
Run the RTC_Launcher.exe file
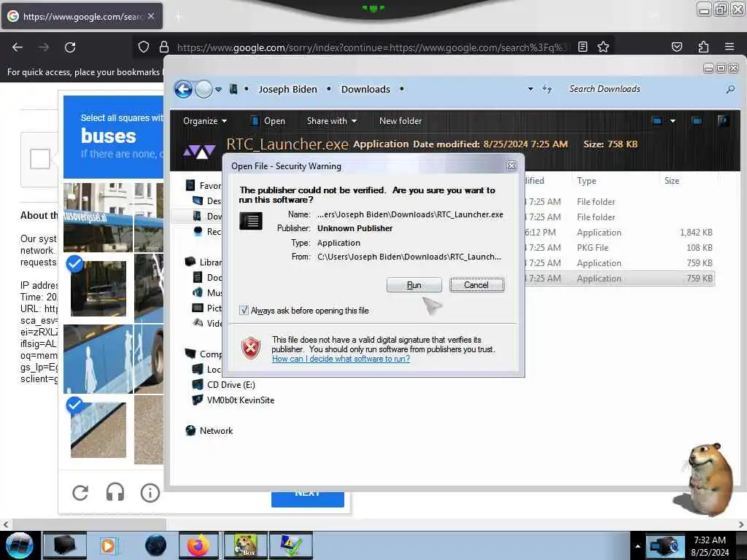click(x=414, y=285)
